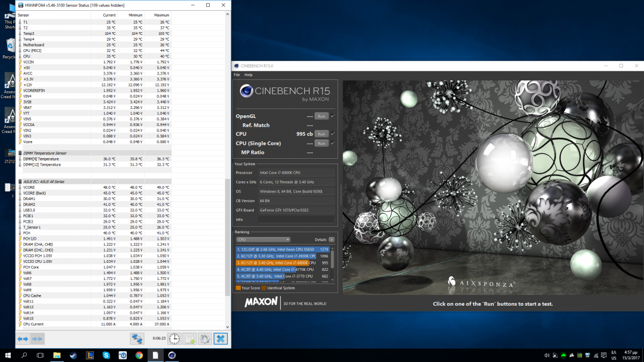Open HWiNFO sensor settings gear

coord(204,338)
